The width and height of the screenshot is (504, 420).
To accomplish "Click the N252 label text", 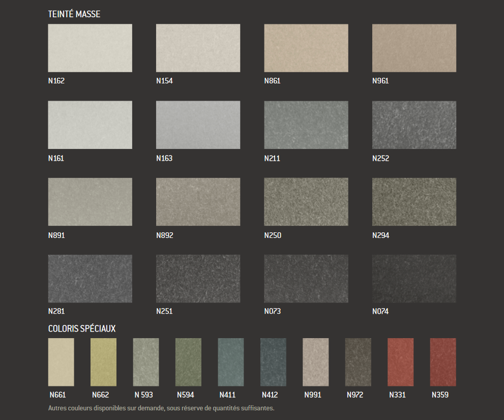I will click(x=380, y=158).
